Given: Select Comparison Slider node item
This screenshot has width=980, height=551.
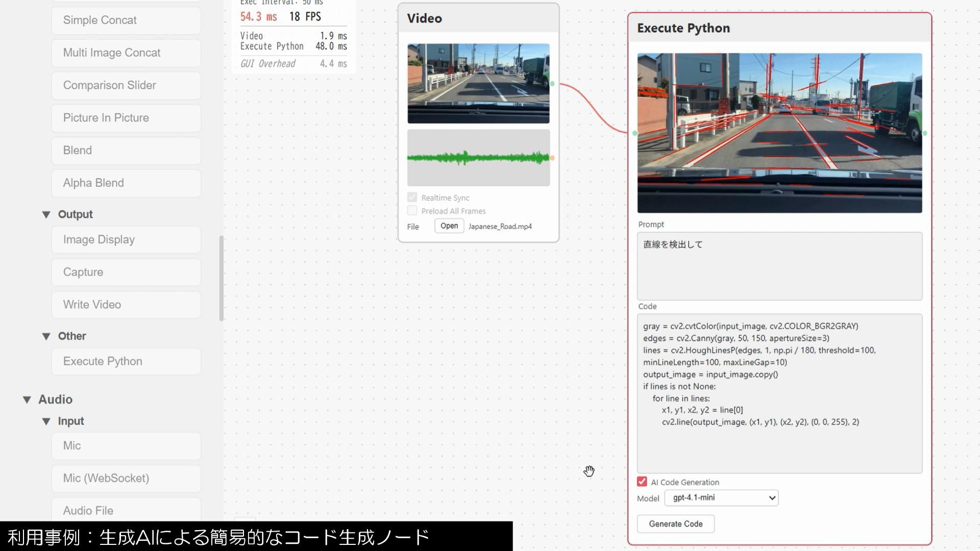Looking at the screenshot, I should coord(126,85).
